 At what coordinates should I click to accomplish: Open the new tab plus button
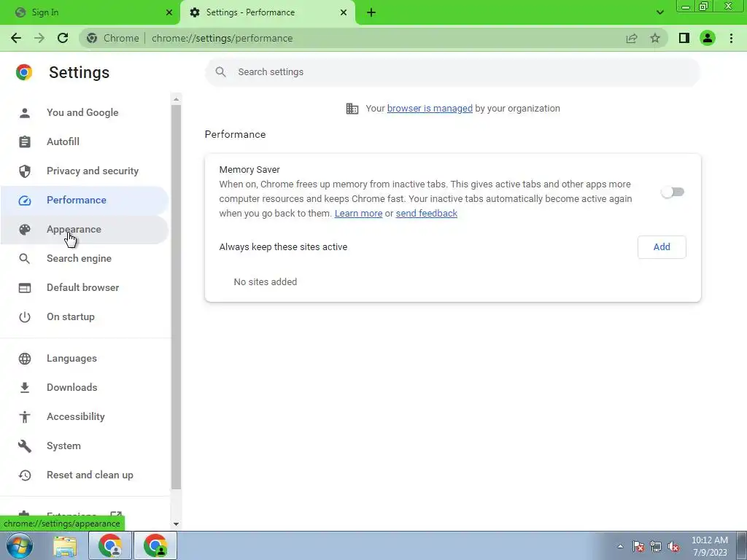click(x=371, y=12)
